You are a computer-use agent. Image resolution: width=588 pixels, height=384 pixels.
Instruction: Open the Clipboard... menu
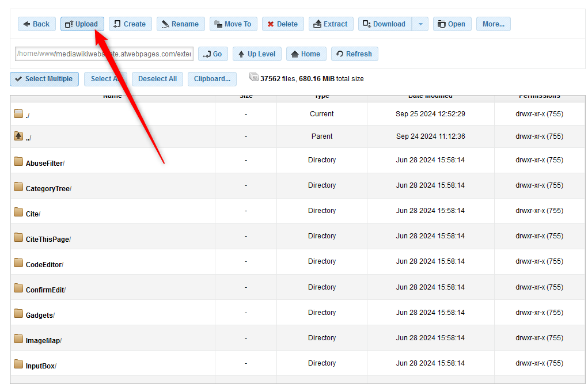click(x=212, y=79)
